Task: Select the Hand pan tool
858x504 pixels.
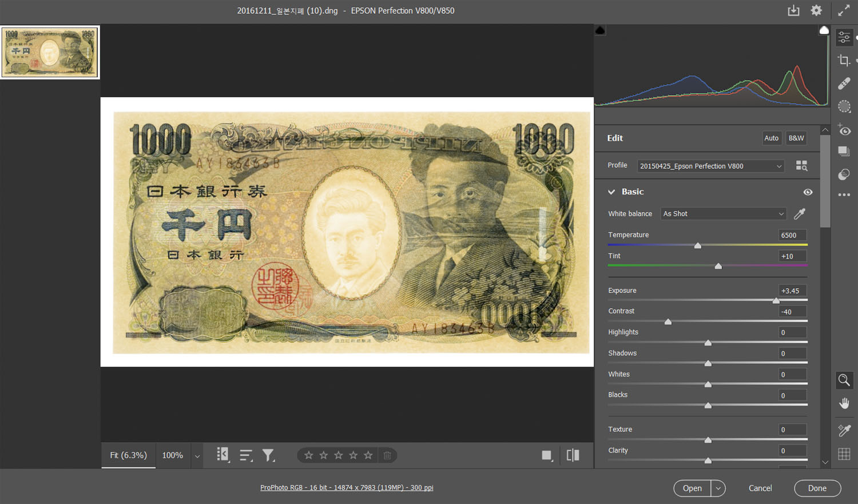Action: pyautogui.click(x=844, y=403)
